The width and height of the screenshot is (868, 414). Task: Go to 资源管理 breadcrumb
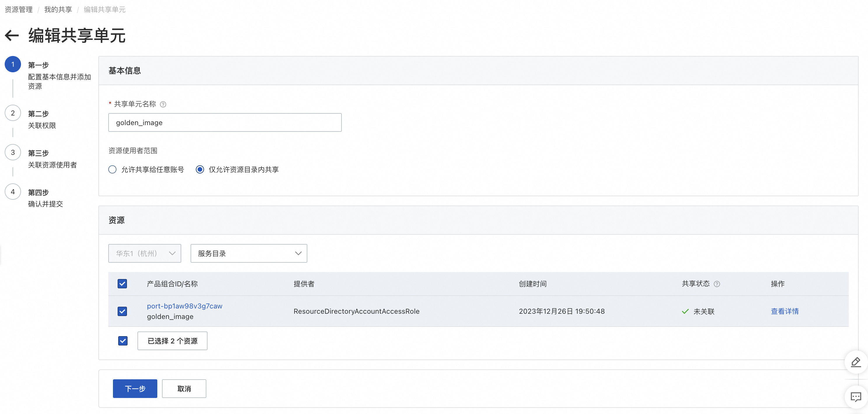pyautogui.click(x=18, y=9)
